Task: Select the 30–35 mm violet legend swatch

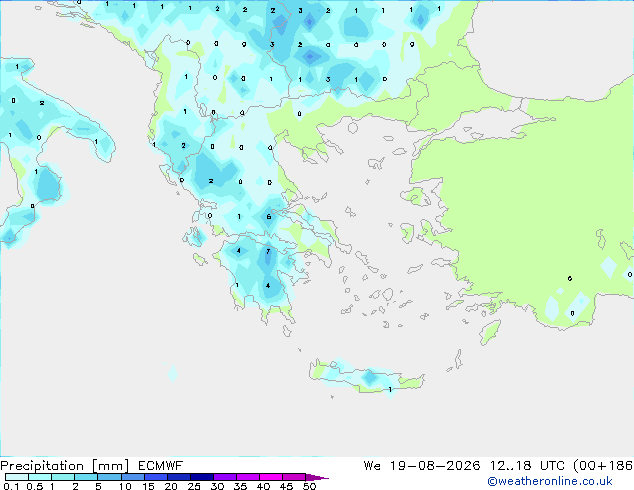Action: pyautogui.click(x=225, y=477)
